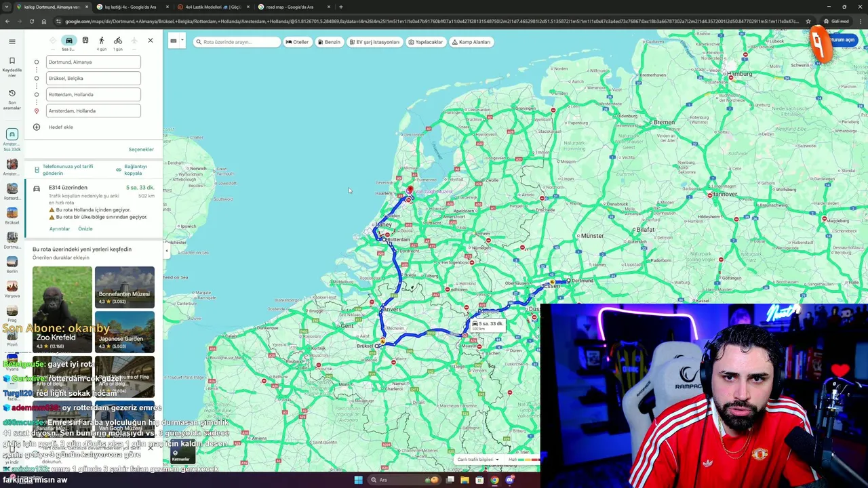Filter by Oteller hotels chip
Screen dimensions: 868x488
[x=297, y=42]
